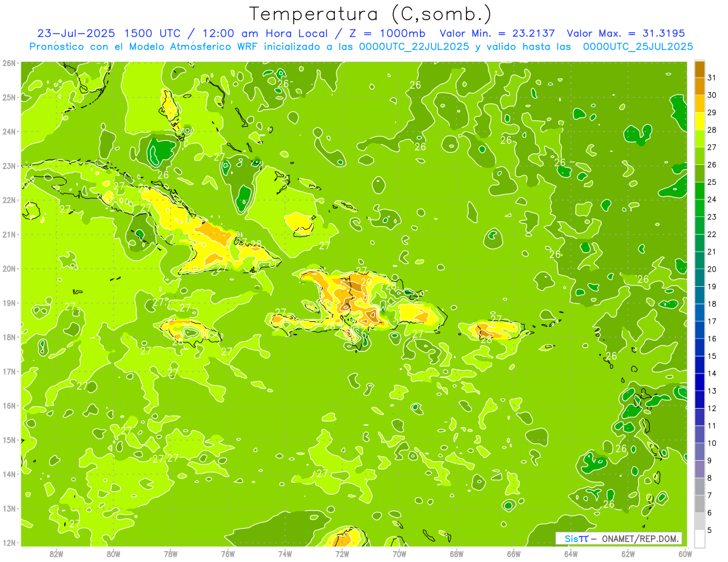Select the '78W' longitude label

[170, 554]
